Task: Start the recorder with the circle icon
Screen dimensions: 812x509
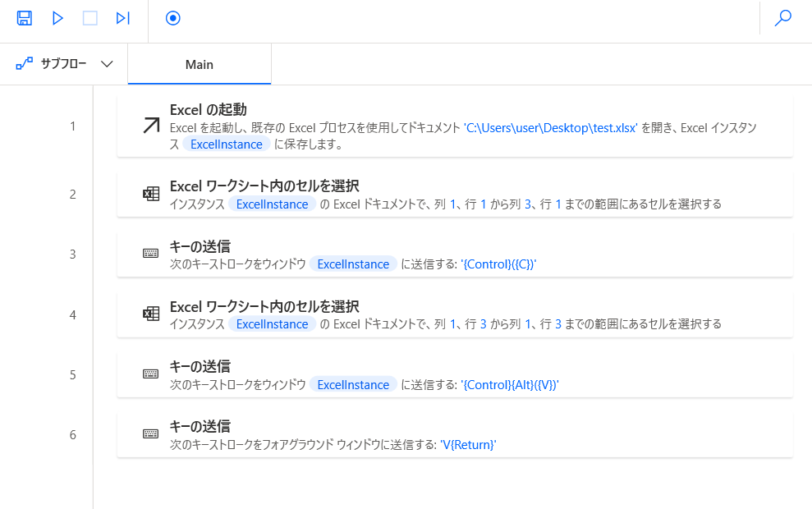Action: click(x=173, y=18)
